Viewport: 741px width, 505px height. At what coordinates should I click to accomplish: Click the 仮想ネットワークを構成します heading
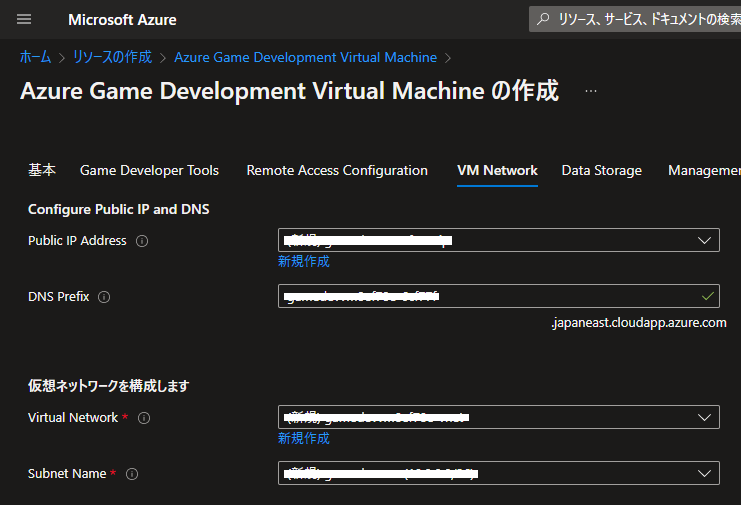[x=108, y=386]
